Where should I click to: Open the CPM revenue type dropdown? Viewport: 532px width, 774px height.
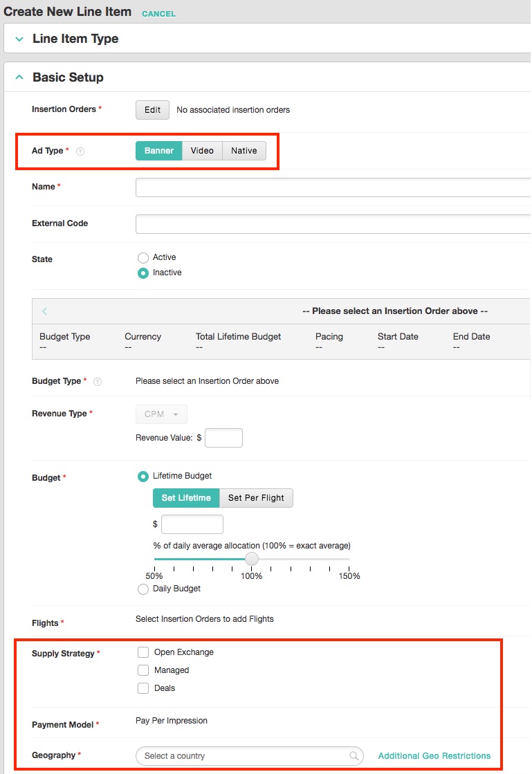160,414
